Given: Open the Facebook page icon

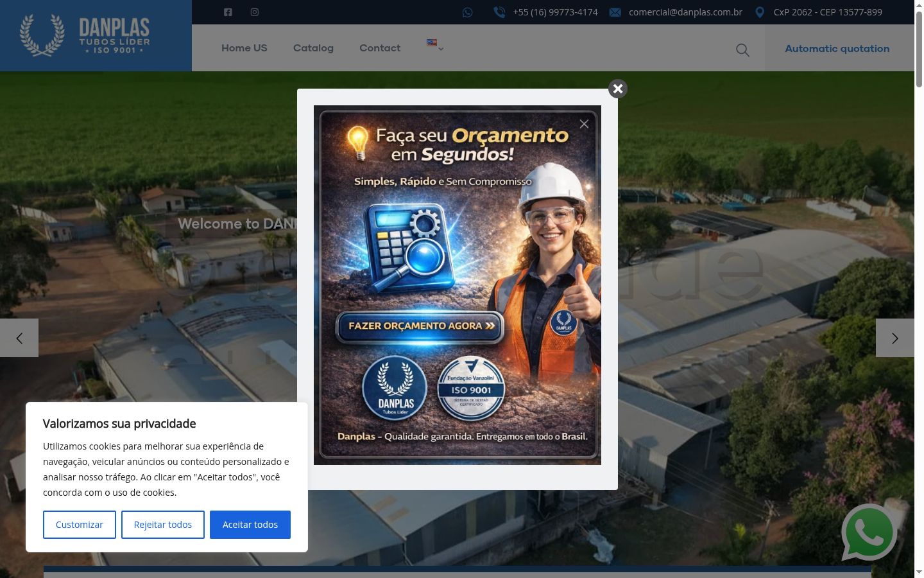Looking at the screenshot, I should (228, 12).
